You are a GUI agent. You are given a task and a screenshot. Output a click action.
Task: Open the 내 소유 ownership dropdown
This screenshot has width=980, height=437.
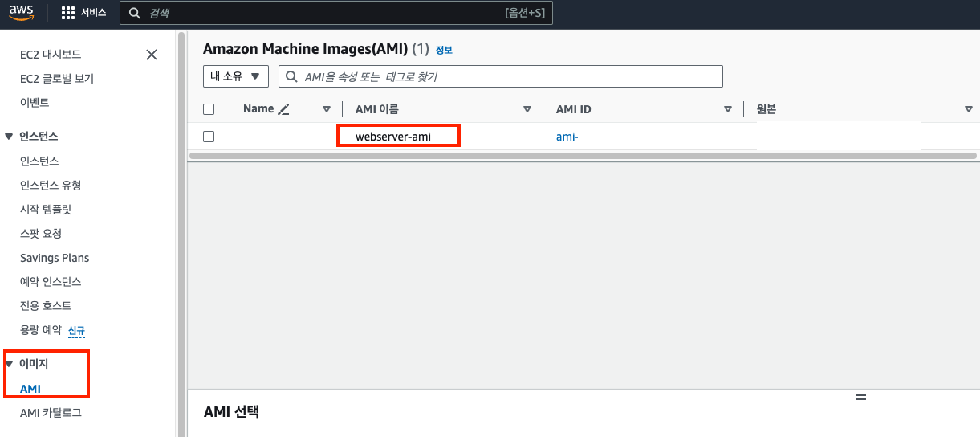(x=235, y=76)
